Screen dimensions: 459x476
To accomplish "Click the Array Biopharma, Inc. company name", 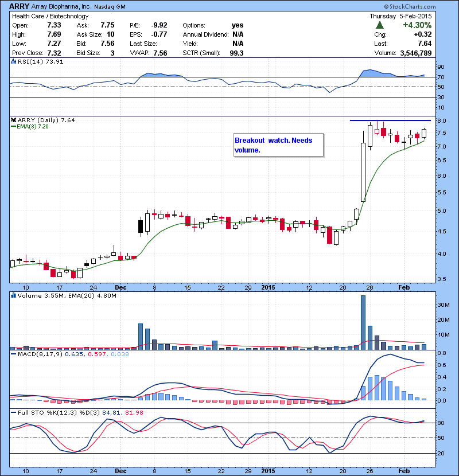I will click(x=61, y=7).
